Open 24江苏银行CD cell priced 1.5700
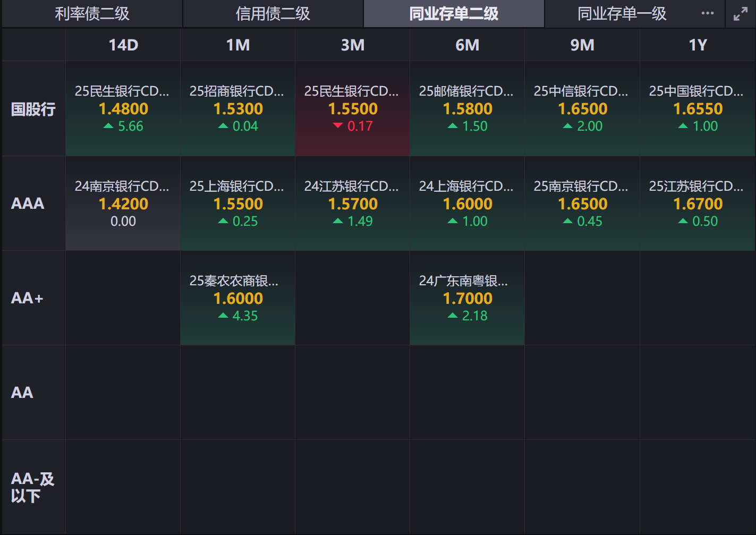The image size is (756, 535). pos(353,203)
